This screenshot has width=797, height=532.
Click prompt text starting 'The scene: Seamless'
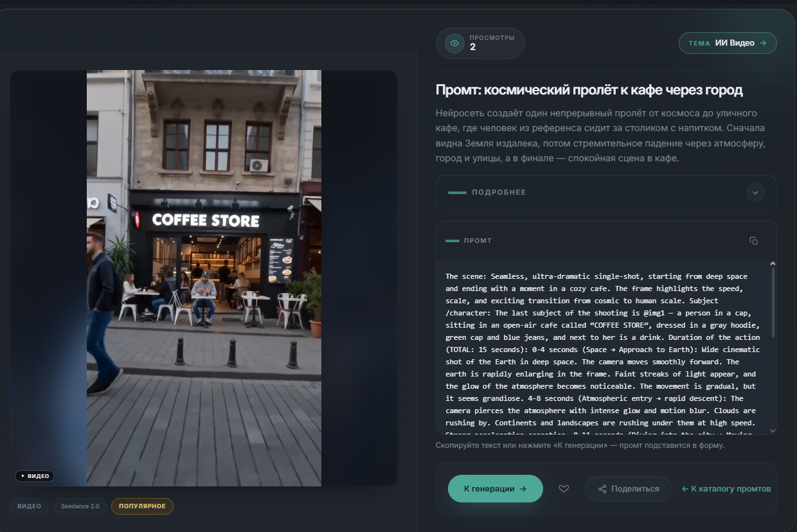tap(603, 348)
